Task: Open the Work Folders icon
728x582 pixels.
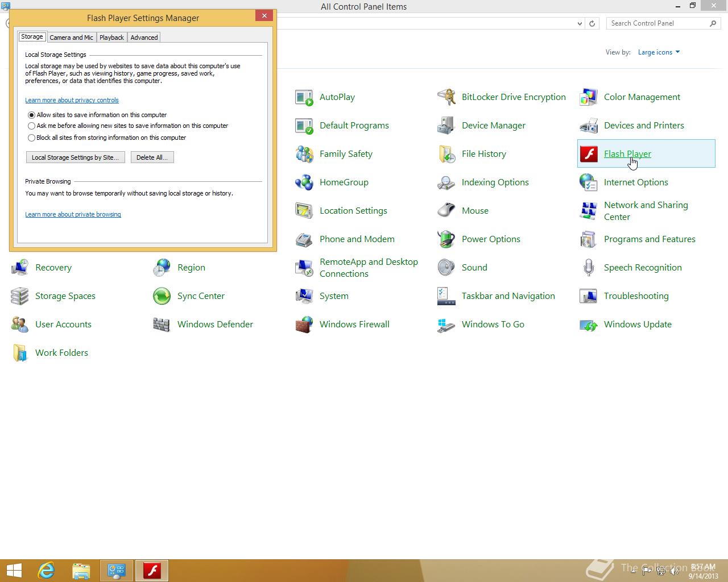Action: click(20, 353)
